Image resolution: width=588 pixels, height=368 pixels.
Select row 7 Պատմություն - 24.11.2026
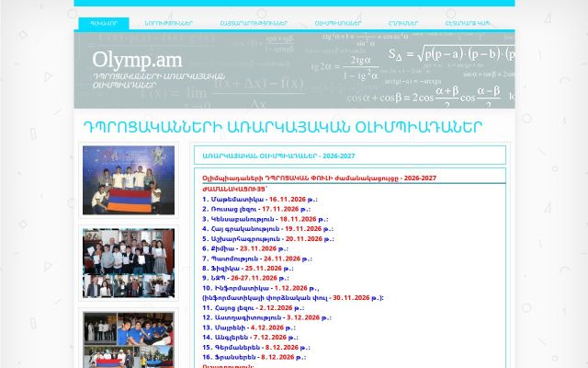[x=257, y=259]
